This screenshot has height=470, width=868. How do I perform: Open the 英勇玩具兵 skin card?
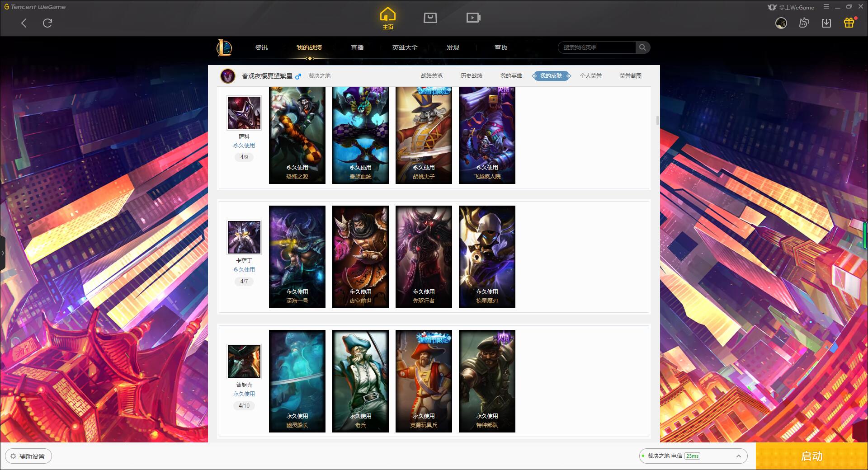pyautogui.click(x=424, y=381)
